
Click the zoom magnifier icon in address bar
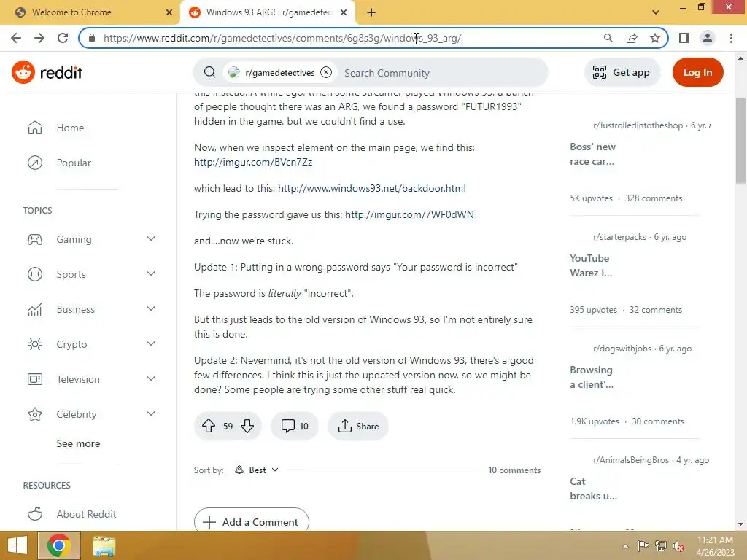608,38
